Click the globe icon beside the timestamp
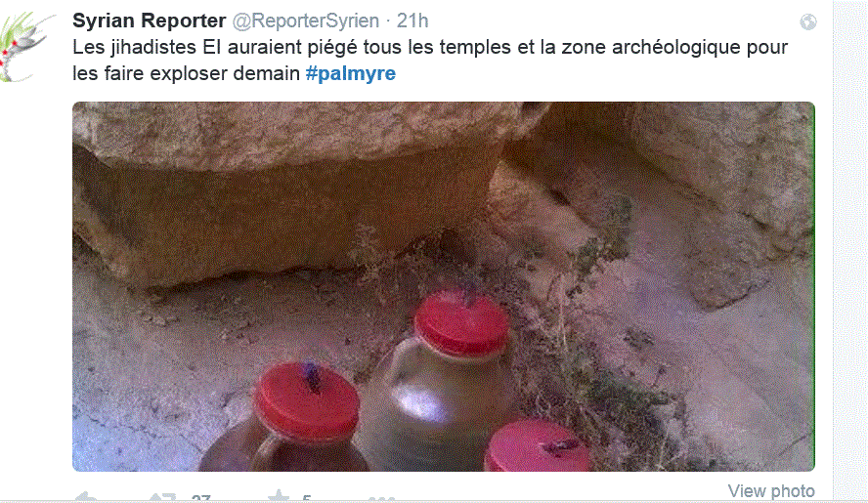Viewport: 868px width, 503px height. tap(808, 22)
